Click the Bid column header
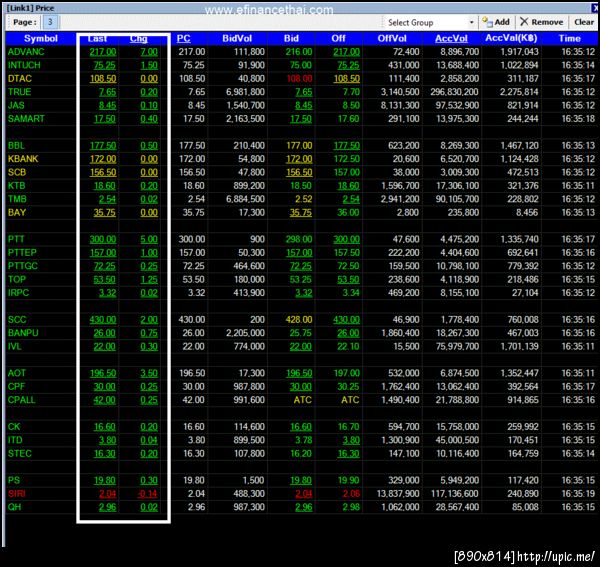 291,38
